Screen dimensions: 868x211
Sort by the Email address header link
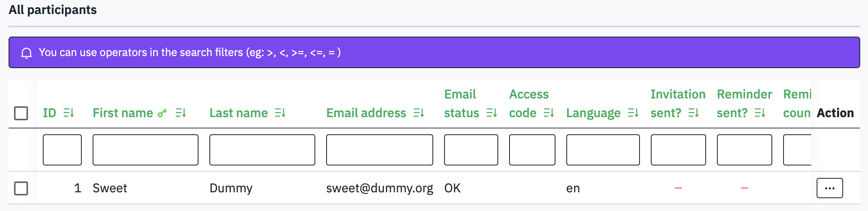pos(366,113)
